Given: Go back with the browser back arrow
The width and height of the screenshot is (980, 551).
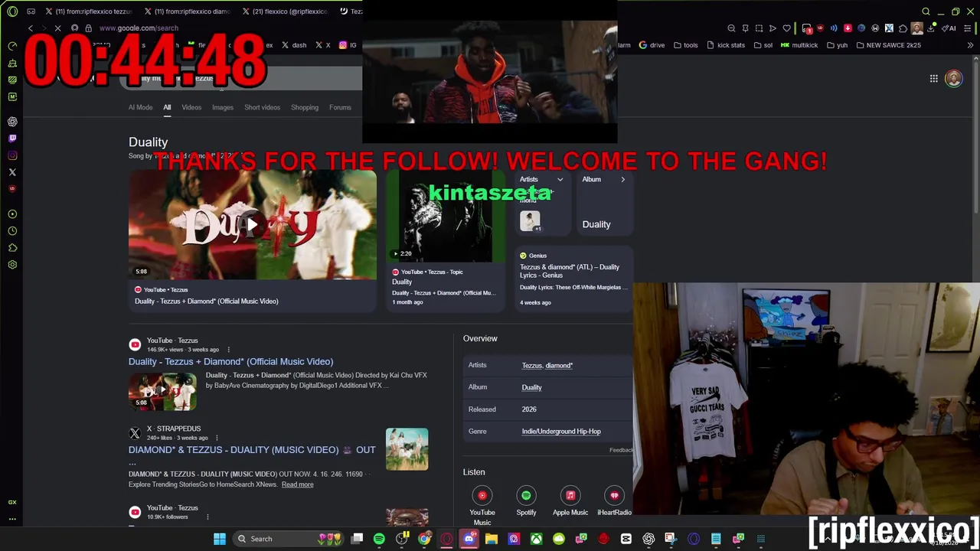Looking at the screenshot, I should click(31, 28).
